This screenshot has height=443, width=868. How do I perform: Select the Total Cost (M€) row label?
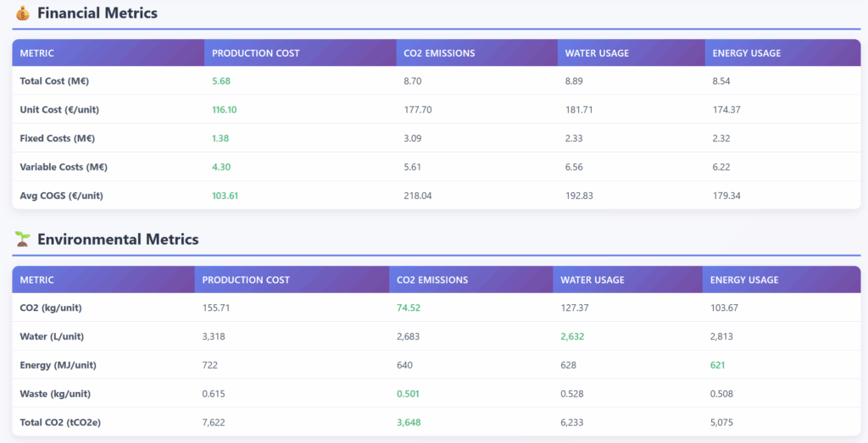[x=54, y=81]
